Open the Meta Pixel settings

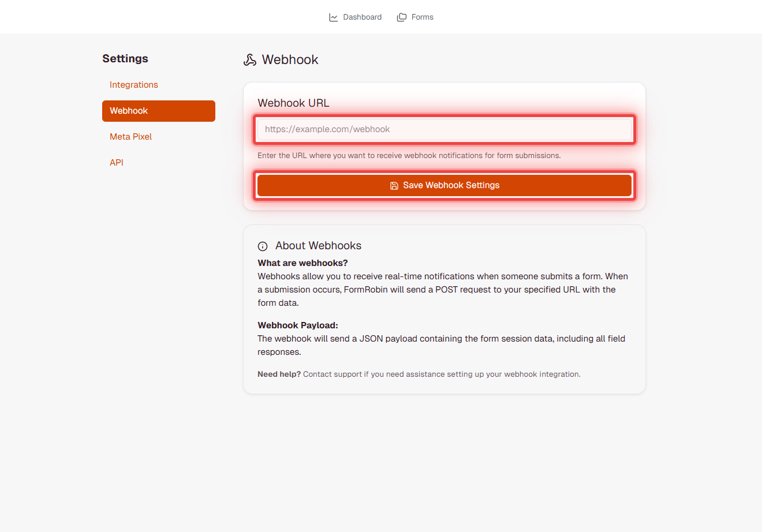coord(130,136)
